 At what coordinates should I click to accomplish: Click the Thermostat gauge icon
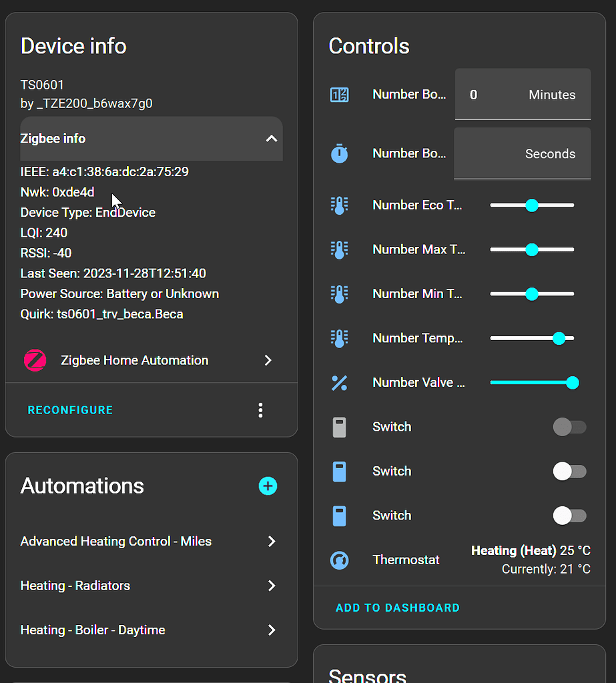[x=339, y=560]
